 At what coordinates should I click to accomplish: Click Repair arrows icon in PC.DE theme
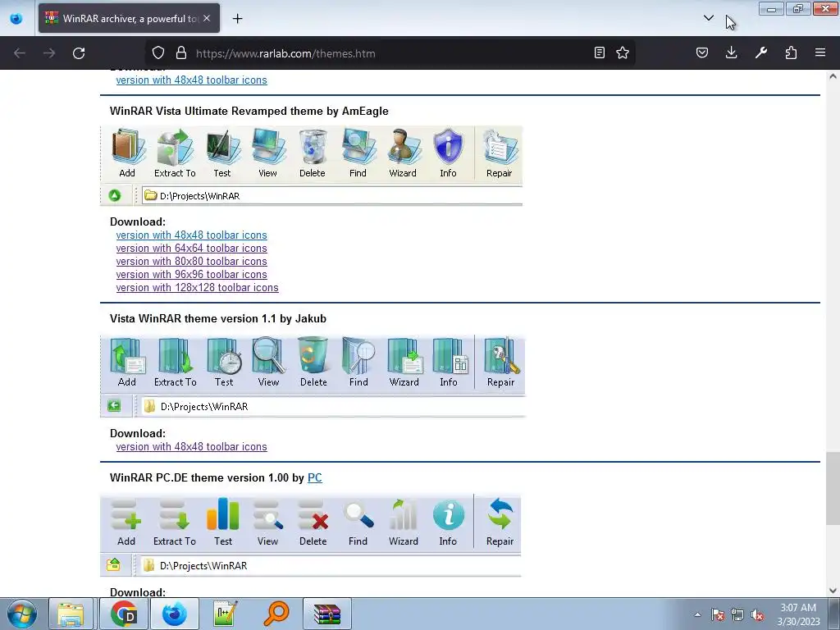tap(500, 514)
